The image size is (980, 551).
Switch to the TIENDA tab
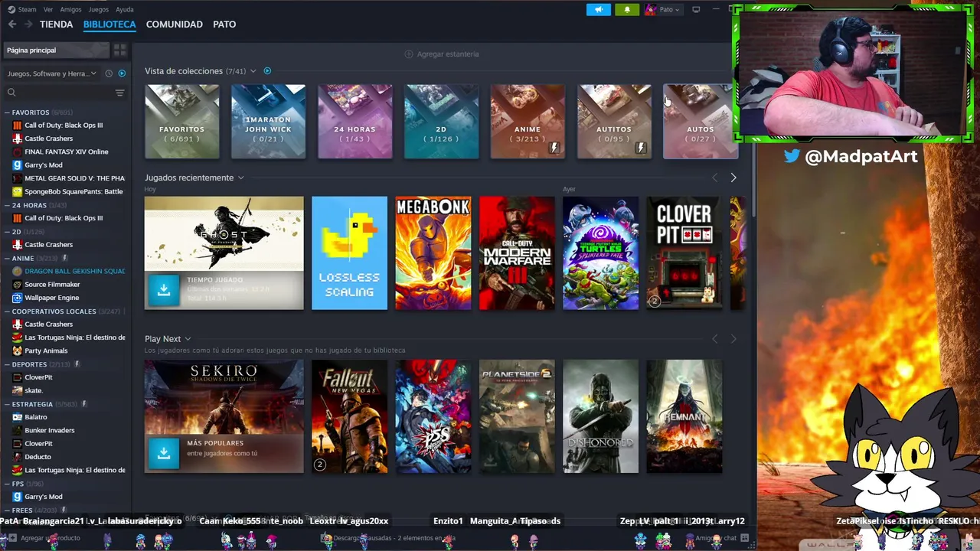coord(56,24)
